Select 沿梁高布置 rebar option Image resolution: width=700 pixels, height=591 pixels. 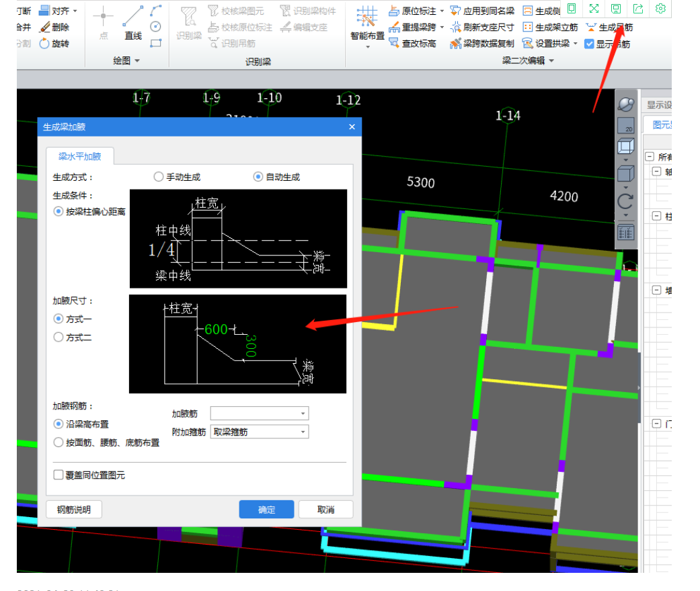pyautogui.click(x=81, y=424)
